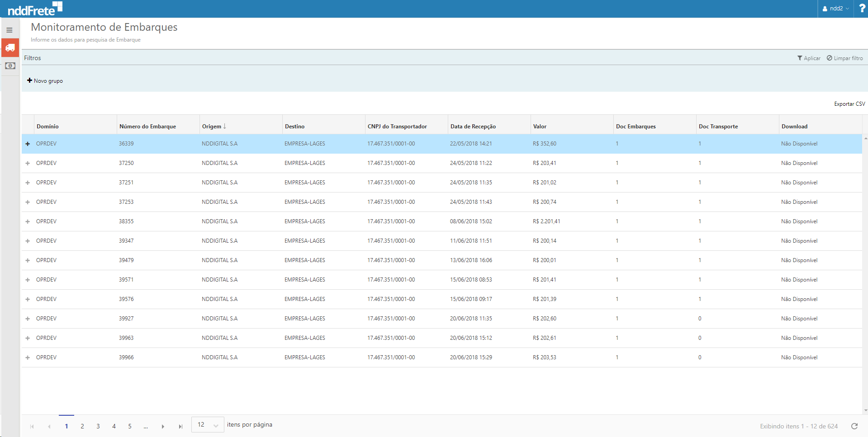Screen dimensions: 868x437
Task: Open the money payments sidebar icon
Action: click(10, 66)
